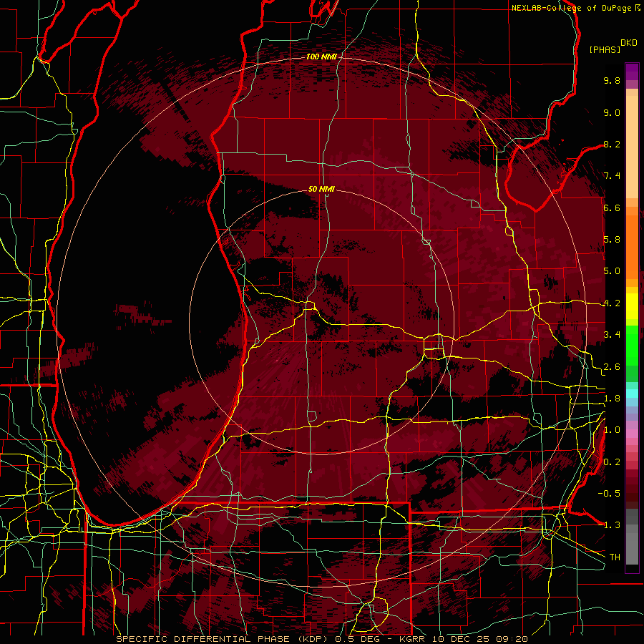
Task: Click the 5.0 legend value
Action: point(612,271)
